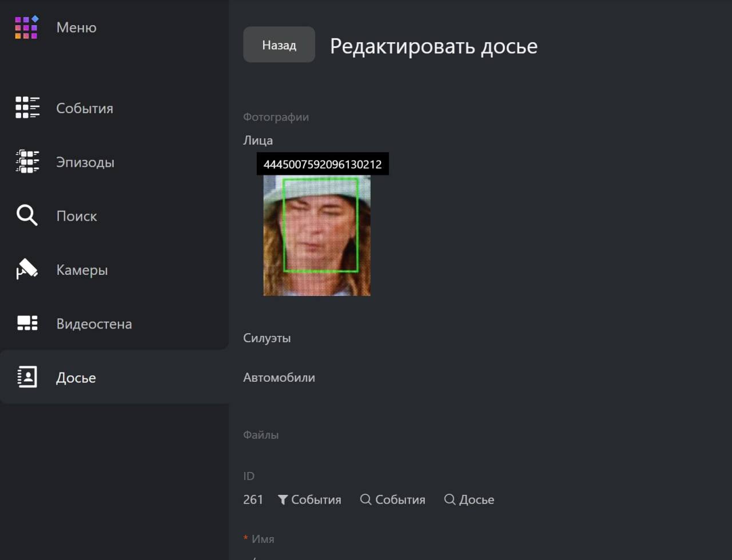Click the magnifier icon before Досье search link

click(449, 499)
